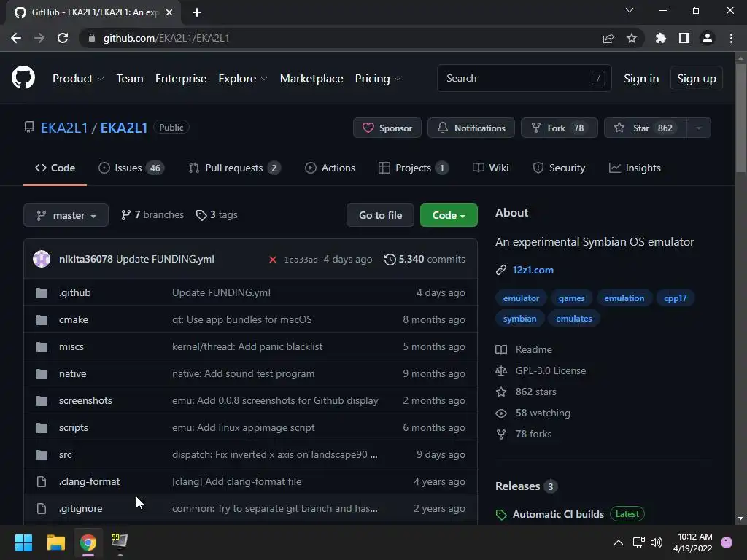
Task: Show hidden system tray icons
Action: pyautogui.click(x=619, y=542)
